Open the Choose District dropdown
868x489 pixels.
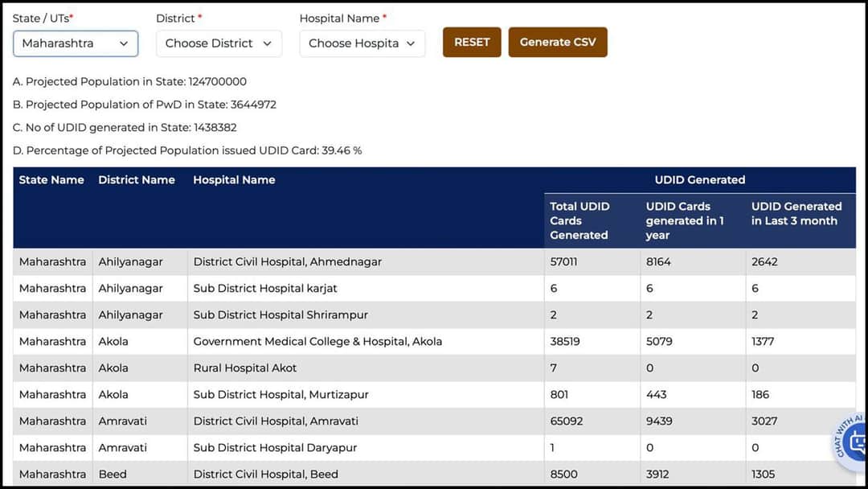click(219, 43)
